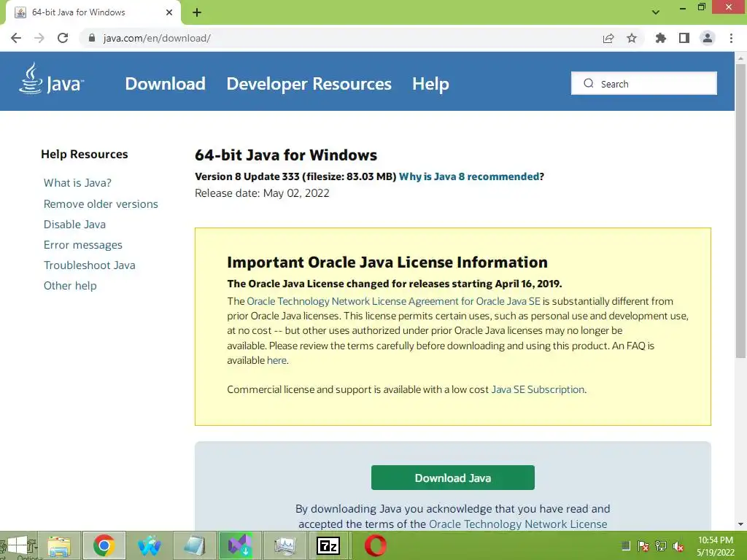Open Developer Resources in the navigation

[x=309, y=84]
